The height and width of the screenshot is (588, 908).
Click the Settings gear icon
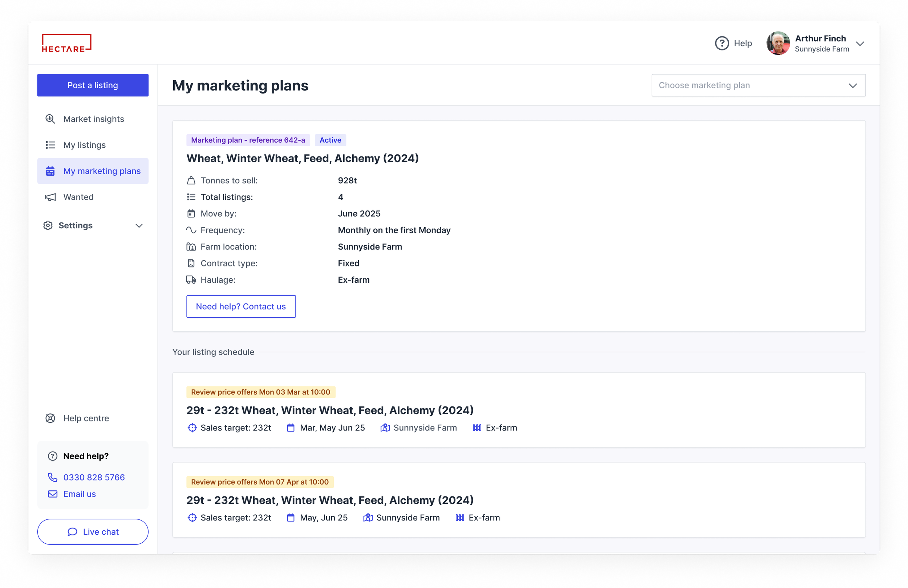[x=48, y=225]
